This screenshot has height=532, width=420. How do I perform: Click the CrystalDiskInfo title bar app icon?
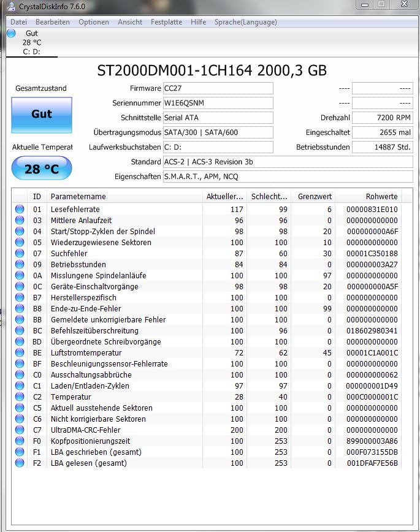[x=11, y=6]
